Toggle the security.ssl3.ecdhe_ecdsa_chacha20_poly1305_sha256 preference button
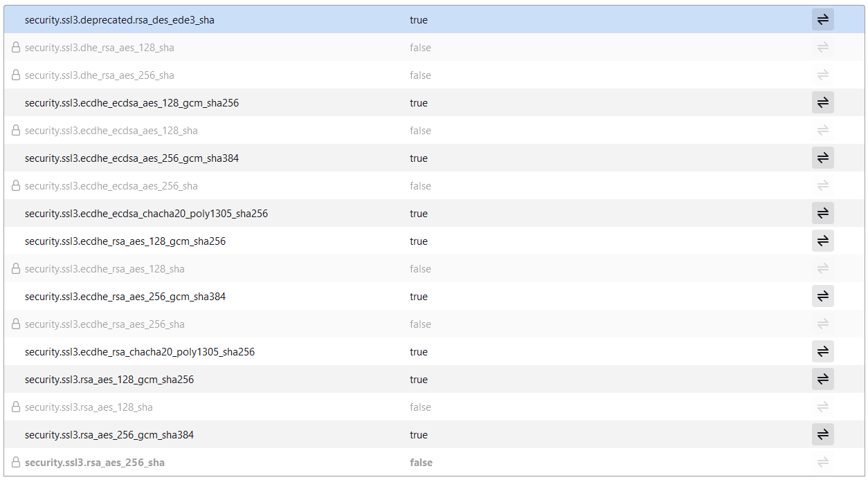 pyautogui.click(x=823, y=214)
